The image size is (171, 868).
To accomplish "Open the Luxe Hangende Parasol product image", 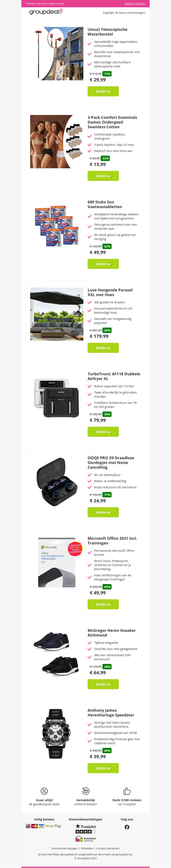I will [x=57, y=314].
